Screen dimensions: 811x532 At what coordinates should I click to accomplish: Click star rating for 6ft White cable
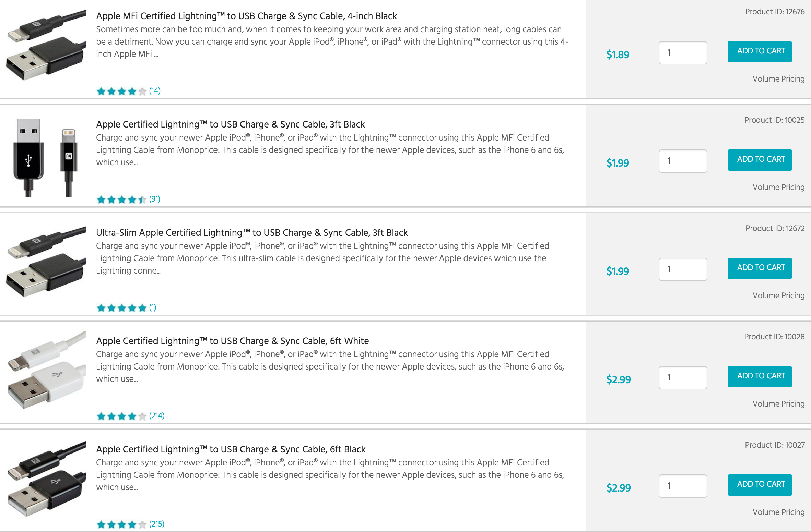coord(121,416)
